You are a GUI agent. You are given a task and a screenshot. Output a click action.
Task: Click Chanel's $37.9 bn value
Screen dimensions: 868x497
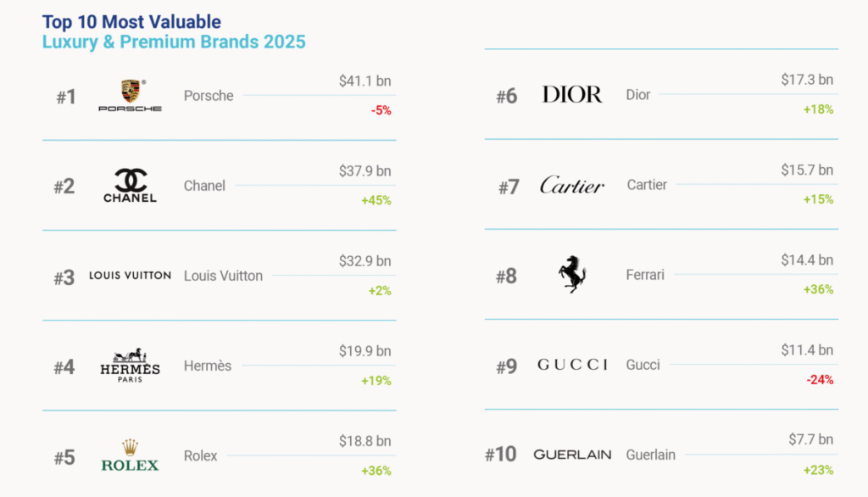coord(365,171)
